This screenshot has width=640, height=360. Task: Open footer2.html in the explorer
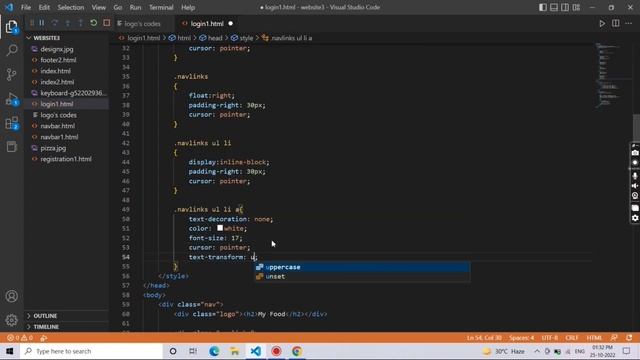pos(58,60)
